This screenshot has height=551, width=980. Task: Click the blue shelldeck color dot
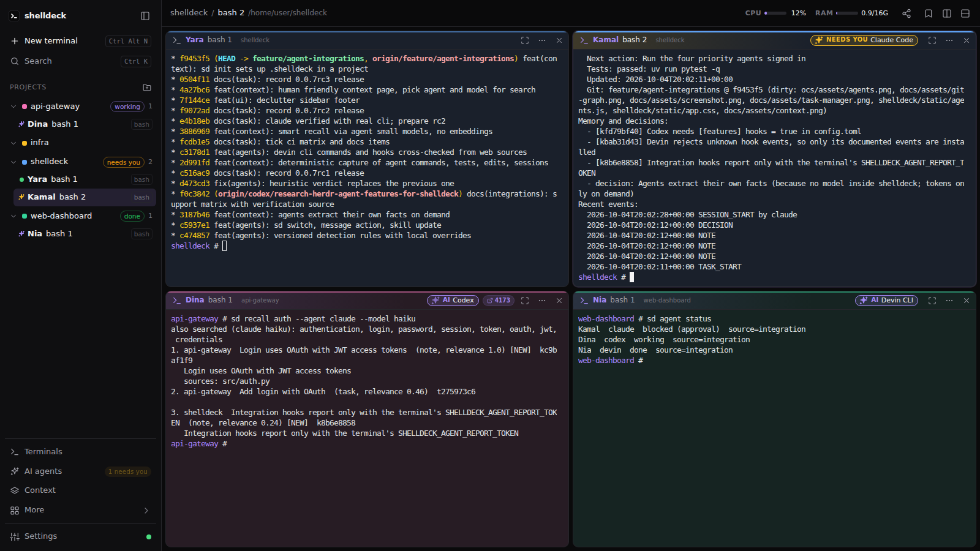[x=24, y=162]
